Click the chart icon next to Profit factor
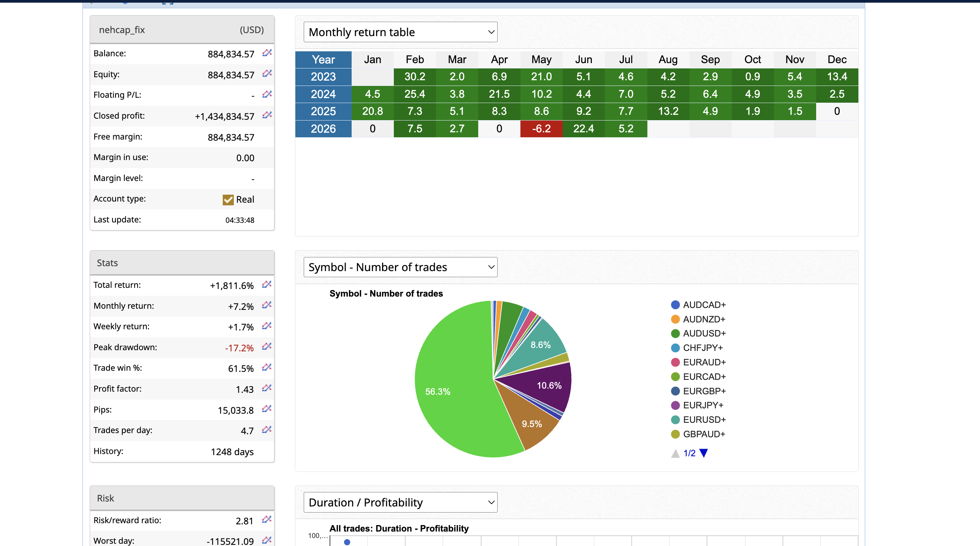 (x=267, y=389)
